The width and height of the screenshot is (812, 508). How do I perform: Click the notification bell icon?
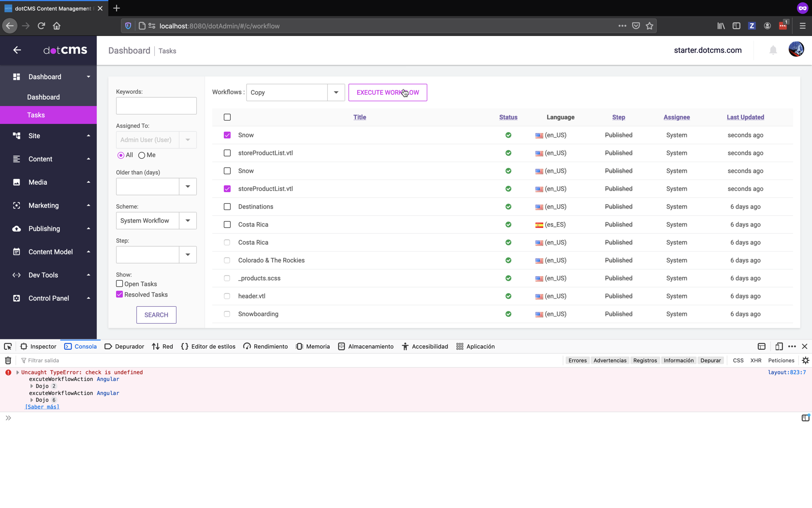[x=773, y=50]
